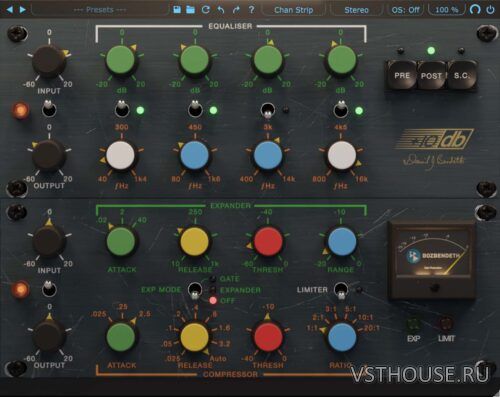Open the Chan Strip mode dropdown
Image resolution: width=500 pixels, height=397 pixels.
click(294, 10)
